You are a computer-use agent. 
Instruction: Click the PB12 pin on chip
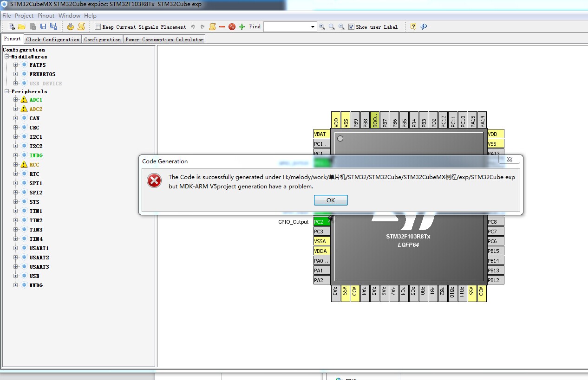(496, 280)
